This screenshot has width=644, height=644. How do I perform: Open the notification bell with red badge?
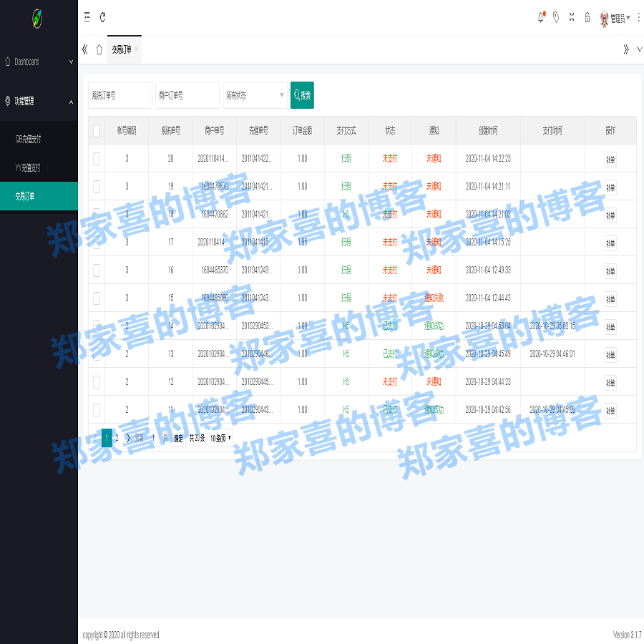pyautogui.click(x=540, y=18)
